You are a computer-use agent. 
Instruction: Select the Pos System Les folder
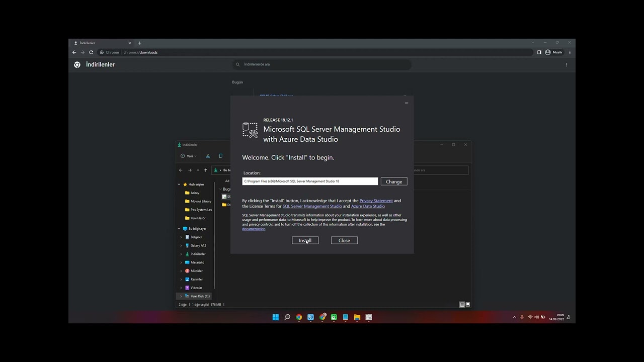[198, 210]
